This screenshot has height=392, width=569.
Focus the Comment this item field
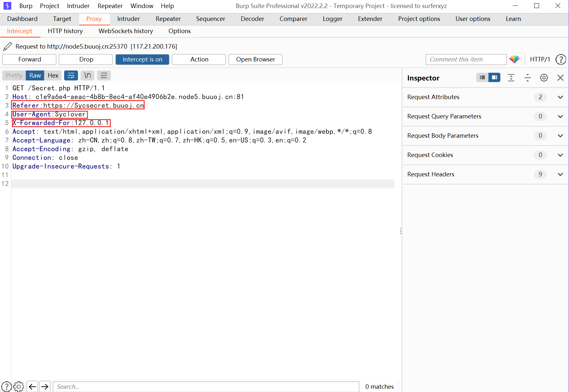pos(466,60)
